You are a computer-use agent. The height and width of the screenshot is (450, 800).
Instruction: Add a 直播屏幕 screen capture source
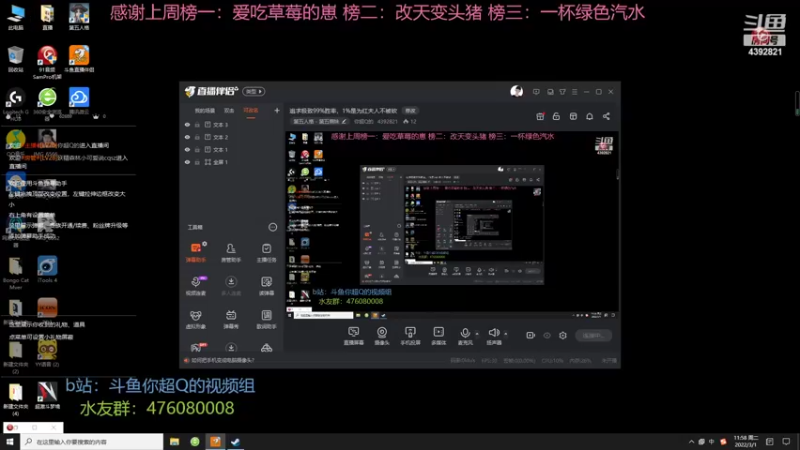click(354, 336)
